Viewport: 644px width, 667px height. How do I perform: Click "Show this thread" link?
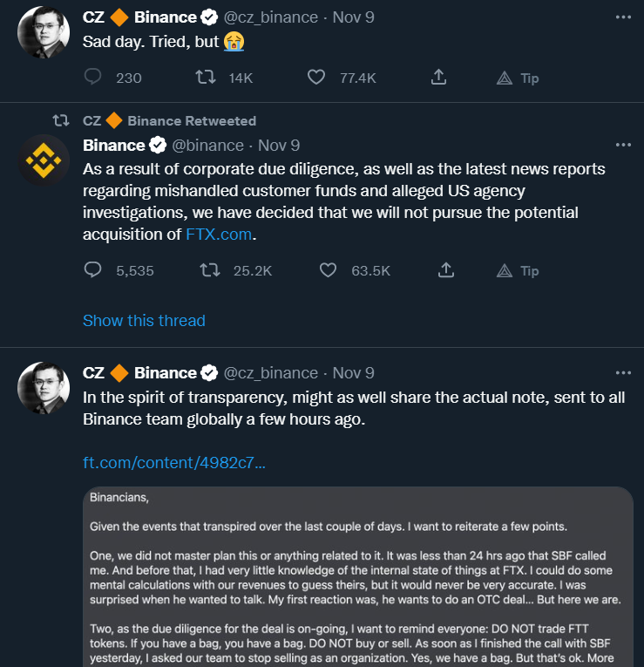click(144, 320)
